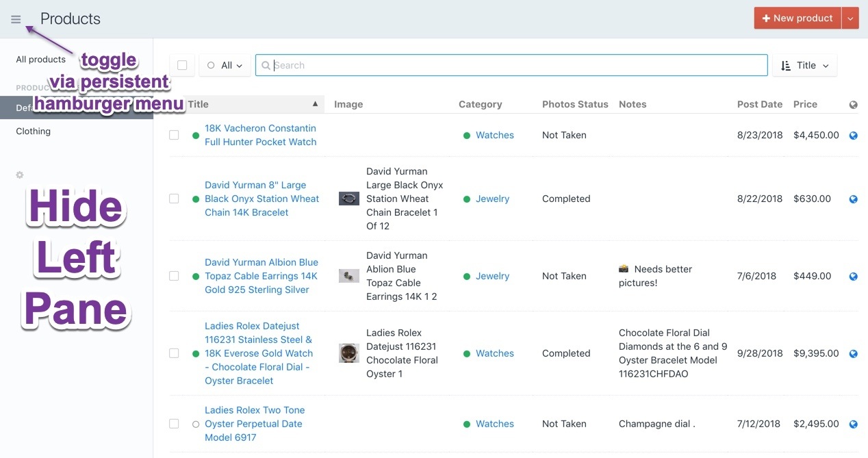Click globe icon in the column header
This screenshot has width=868, height=458.
point(853,105)
